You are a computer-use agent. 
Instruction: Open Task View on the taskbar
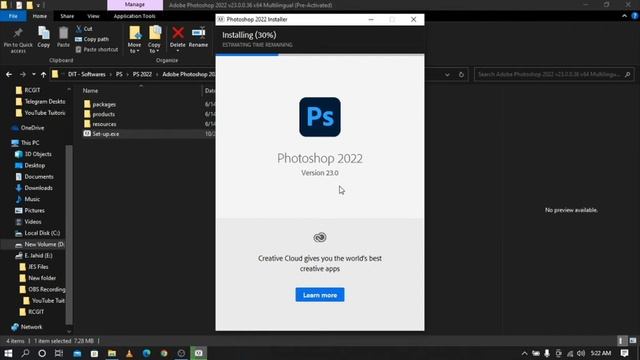click(x=59, y=353)
